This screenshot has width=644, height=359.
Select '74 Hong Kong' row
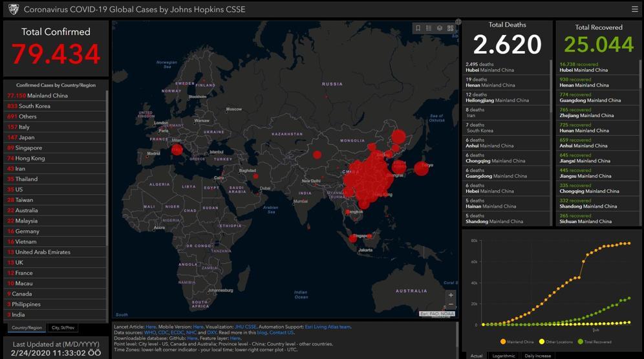[55, 158]
